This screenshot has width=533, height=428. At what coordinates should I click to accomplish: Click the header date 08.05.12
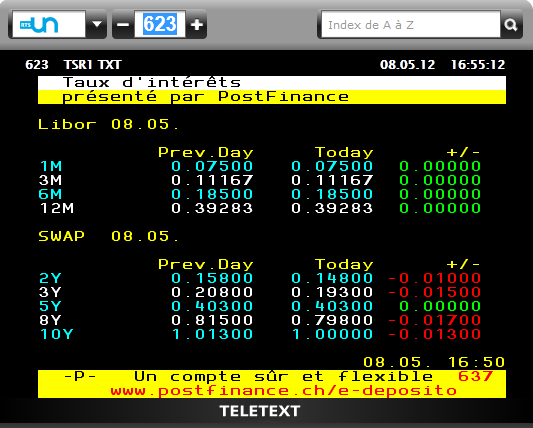click(x=408, y=65)
